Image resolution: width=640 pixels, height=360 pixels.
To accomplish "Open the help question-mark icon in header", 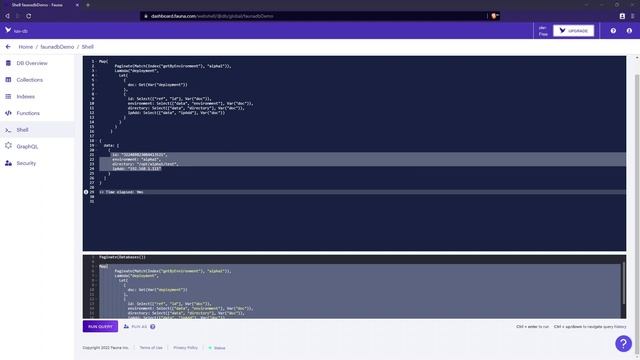I will click(x=613, y=31).
